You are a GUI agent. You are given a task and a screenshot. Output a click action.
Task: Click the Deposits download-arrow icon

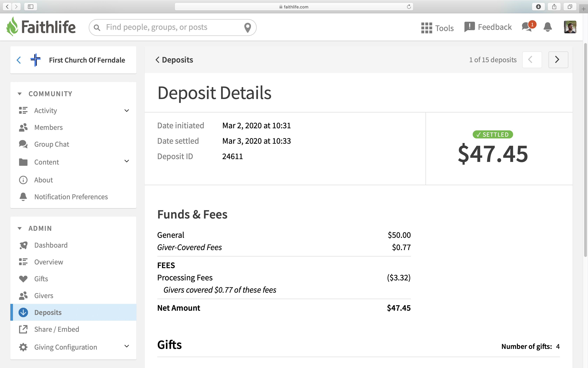[x=23, y=312]
